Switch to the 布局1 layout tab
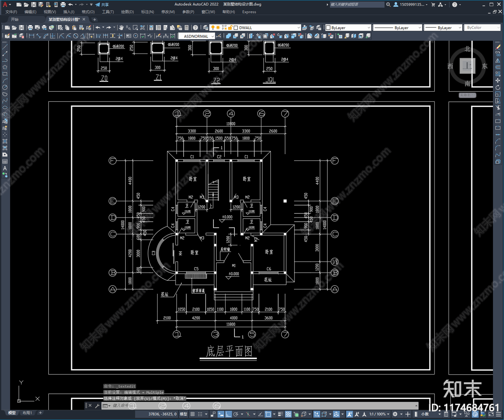 [27, 413]
